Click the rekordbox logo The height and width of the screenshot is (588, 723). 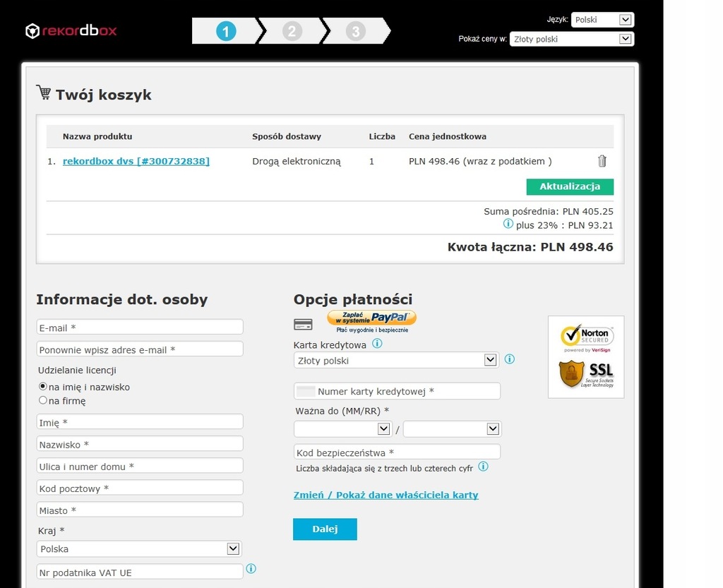(71, 31)
